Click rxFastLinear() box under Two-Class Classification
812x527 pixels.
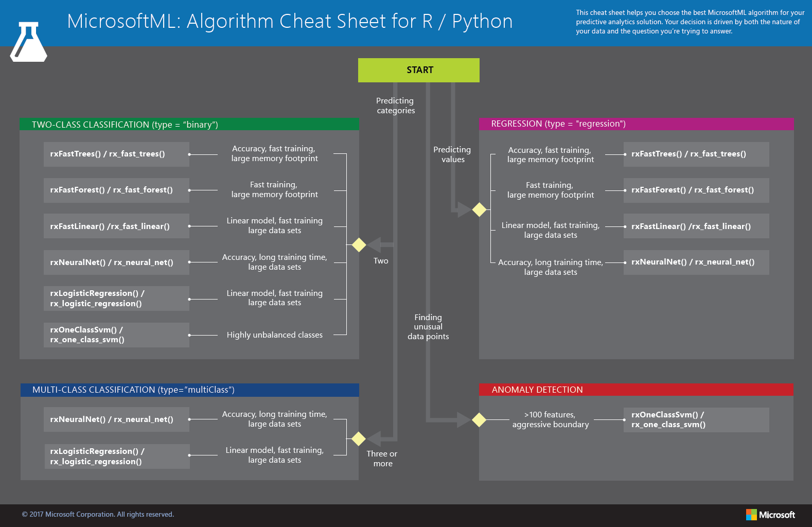coord(116,226)
